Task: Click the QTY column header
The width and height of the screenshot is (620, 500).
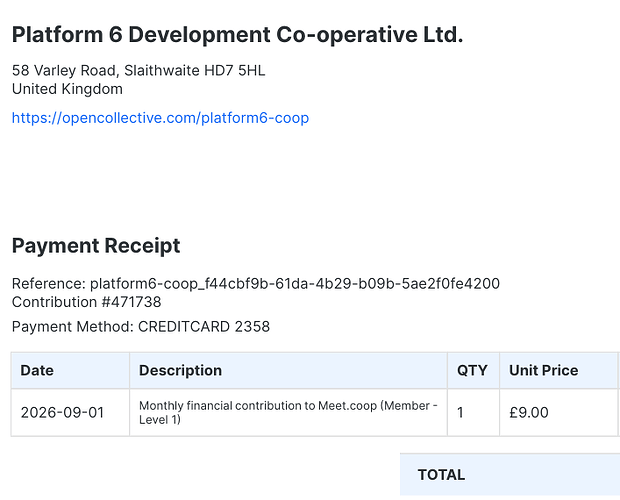Action: click(x=472, y=370)
